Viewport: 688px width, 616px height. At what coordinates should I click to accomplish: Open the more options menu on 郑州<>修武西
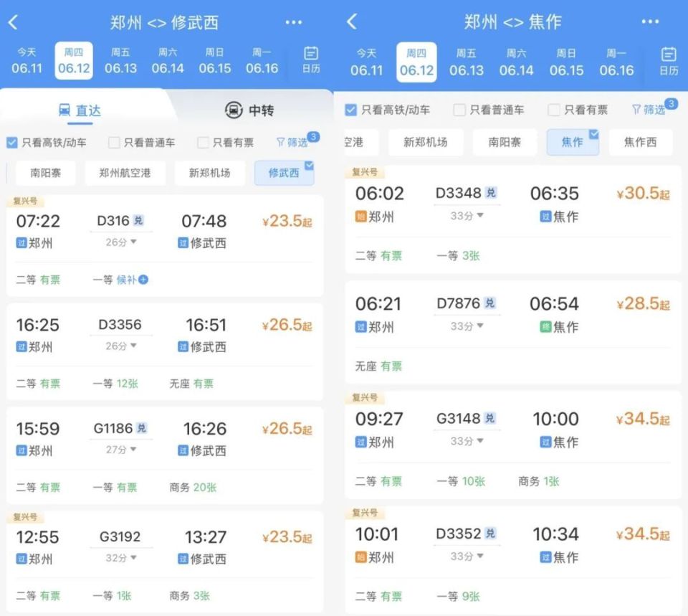click(294, 22)
